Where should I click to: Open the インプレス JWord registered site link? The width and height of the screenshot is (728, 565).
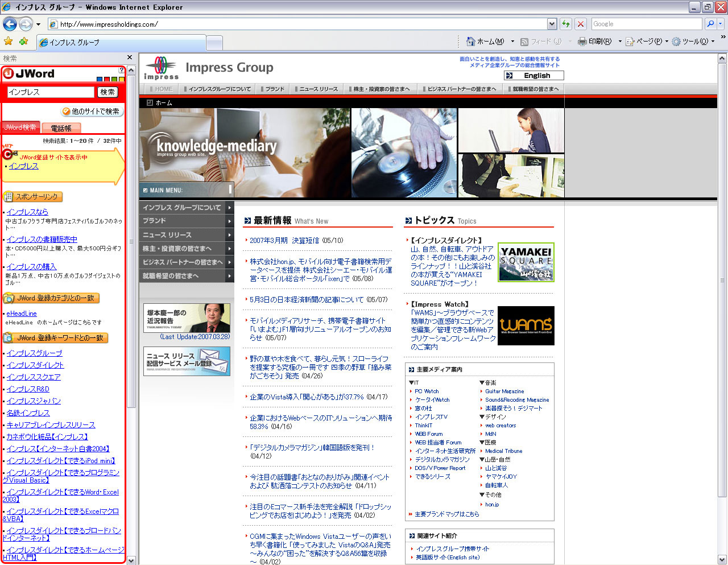tap(24, 166)
